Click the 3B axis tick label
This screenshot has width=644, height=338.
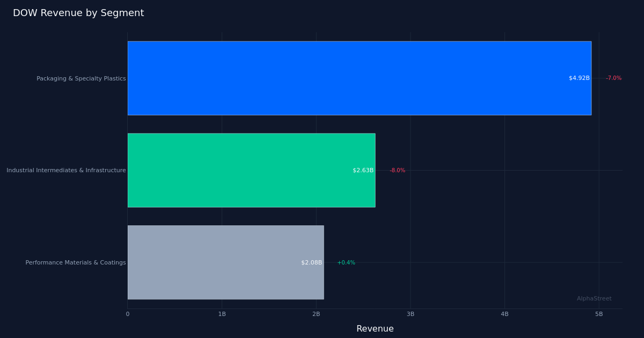[x=410, y=313]
